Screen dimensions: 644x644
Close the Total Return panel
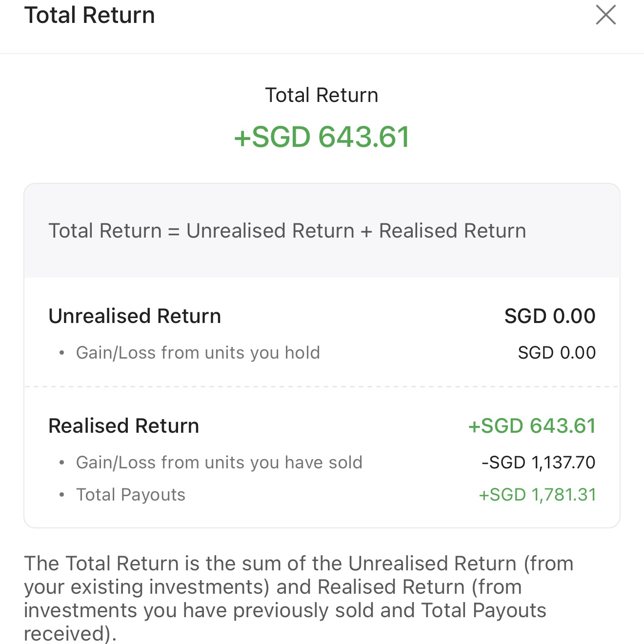click(606, 15)
